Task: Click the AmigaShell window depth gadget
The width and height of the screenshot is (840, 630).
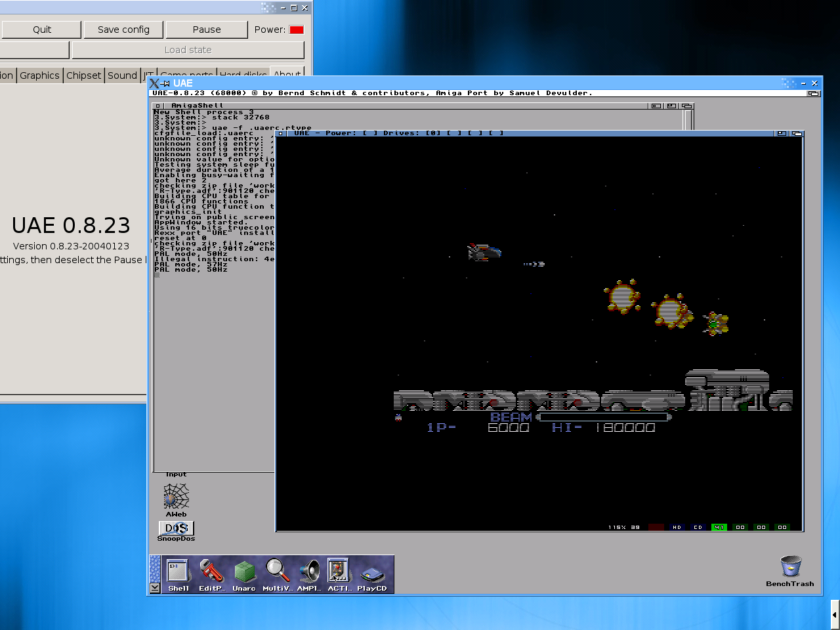Action: pos(686,106)
